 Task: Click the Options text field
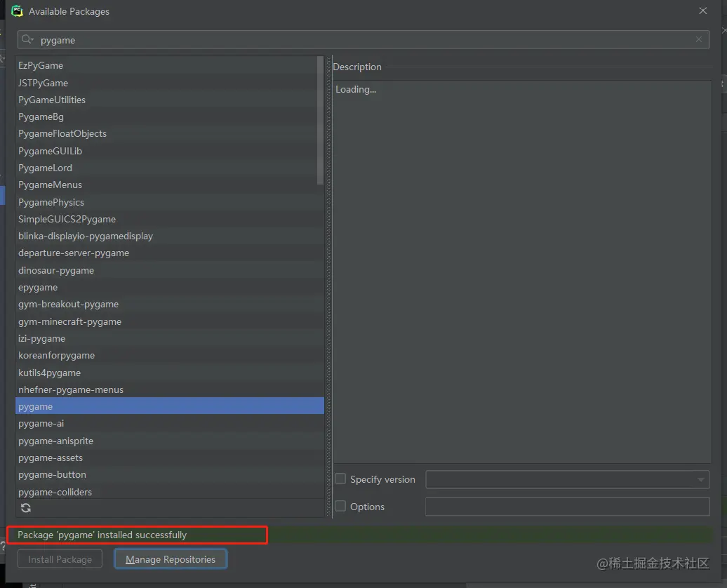568,507
